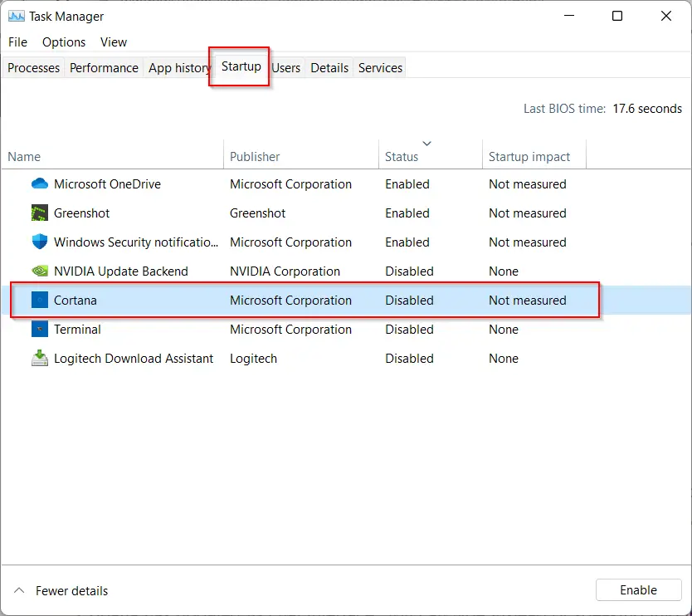
Task: Switch to the Services tab
Action: click(x=380, y=67)
